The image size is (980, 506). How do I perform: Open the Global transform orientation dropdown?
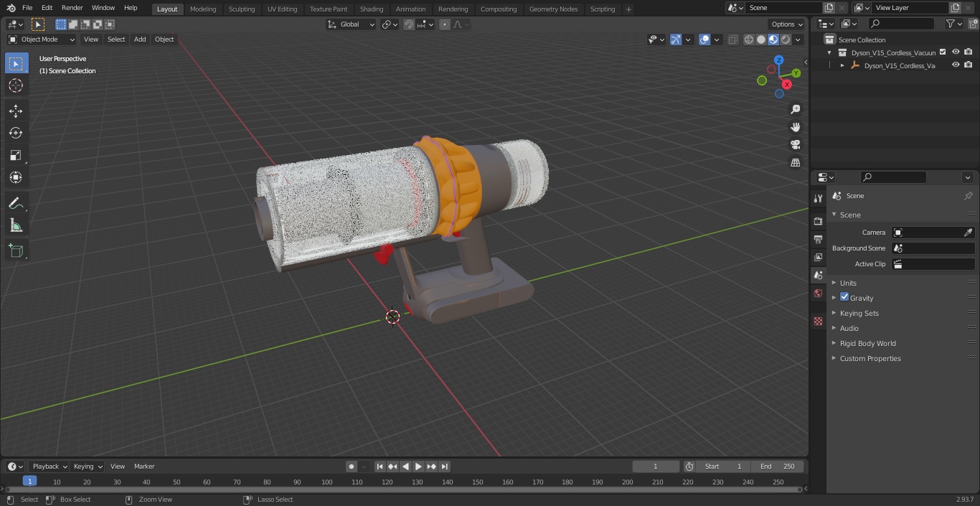(352, 24)
